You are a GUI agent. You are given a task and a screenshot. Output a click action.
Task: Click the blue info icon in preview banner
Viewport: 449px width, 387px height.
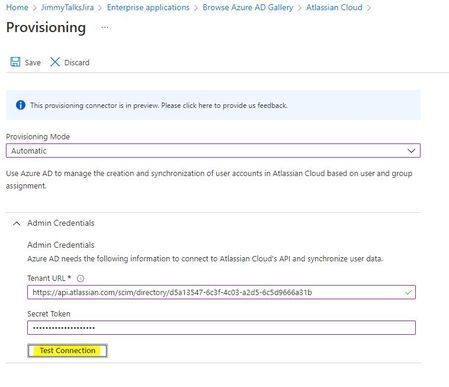[x=21, y=105]
